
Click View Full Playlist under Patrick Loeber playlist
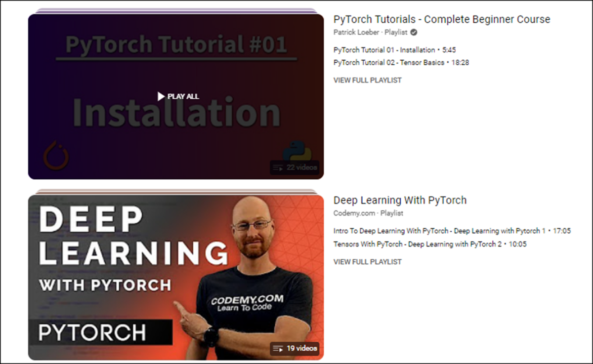[x=368, y=80]
